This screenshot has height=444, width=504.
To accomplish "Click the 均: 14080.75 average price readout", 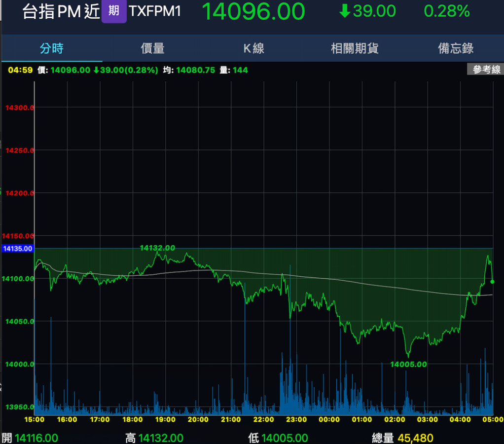I will pyautogui.click(x=189, y=70).
